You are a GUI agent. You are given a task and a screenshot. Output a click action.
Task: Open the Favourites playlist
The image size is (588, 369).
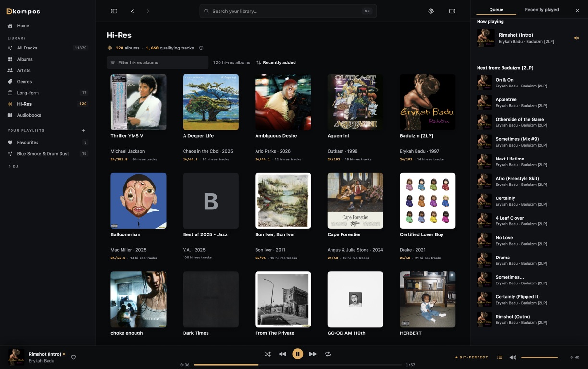click(x=48, y=143)
